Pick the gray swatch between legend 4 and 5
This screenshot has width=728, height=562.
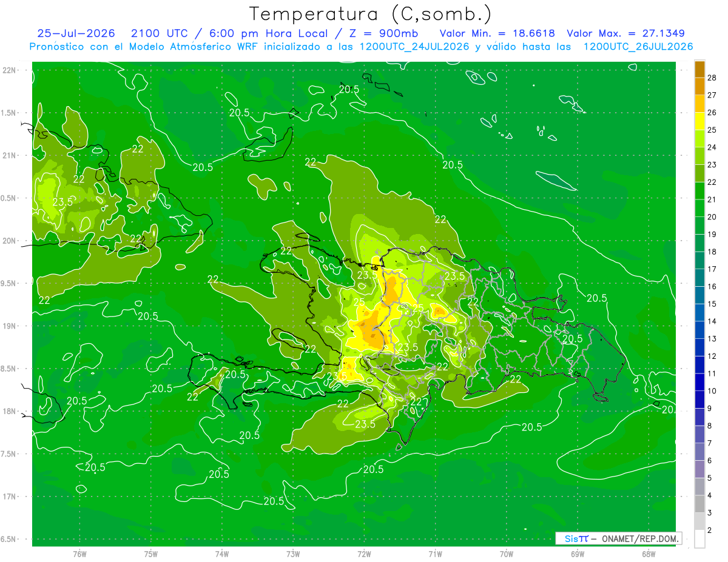699,487
